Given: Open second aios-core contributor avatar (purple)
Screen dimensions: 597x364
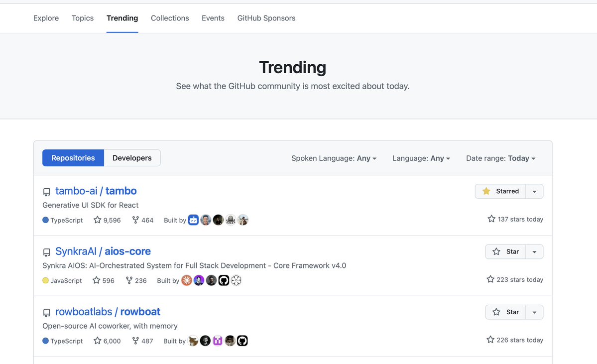Looking at the screenshot, I should pyautogui.click(x=199, y=280).
